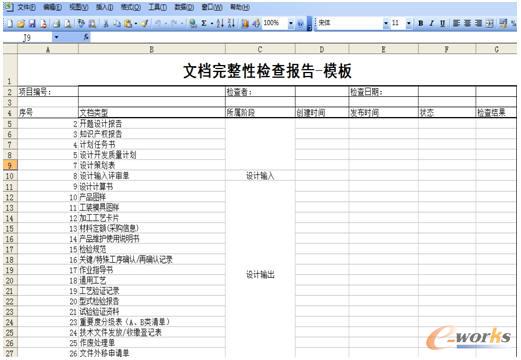Click the New blank workbook icon
The width and height of the screenshot is (521, 360).
pos(10,24)
